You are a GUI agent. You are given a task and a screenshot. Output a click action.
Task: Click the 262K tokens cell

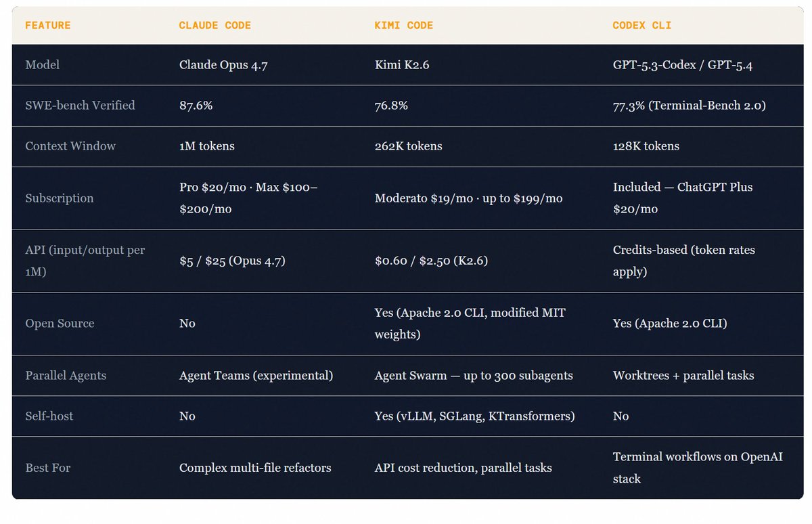[x=408, y=146]
